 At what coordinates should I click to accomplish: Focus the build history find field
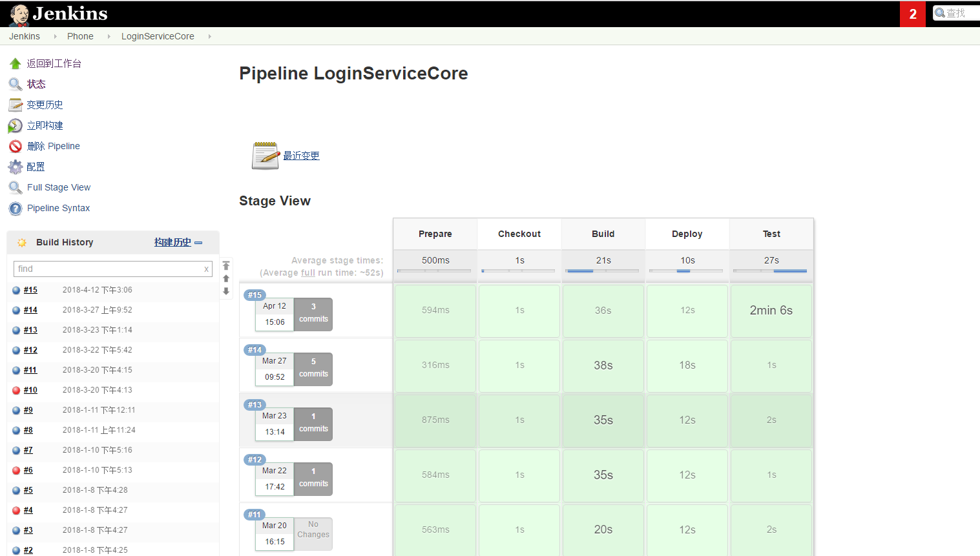point(113,269)
